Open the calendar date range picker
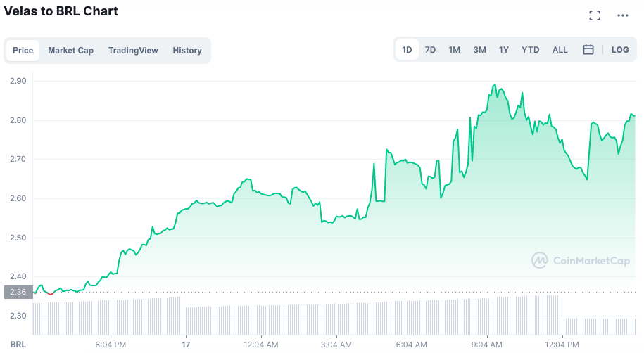The height and width of the screenshot is (353, 644). 588,50
